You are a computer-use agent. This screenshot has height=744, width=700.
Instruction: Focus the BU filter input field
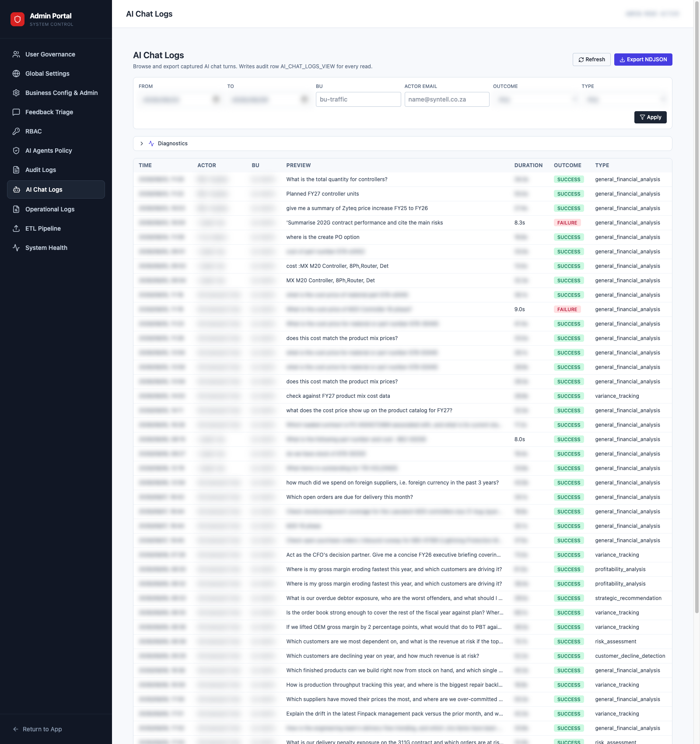click(x=358, y=99)
